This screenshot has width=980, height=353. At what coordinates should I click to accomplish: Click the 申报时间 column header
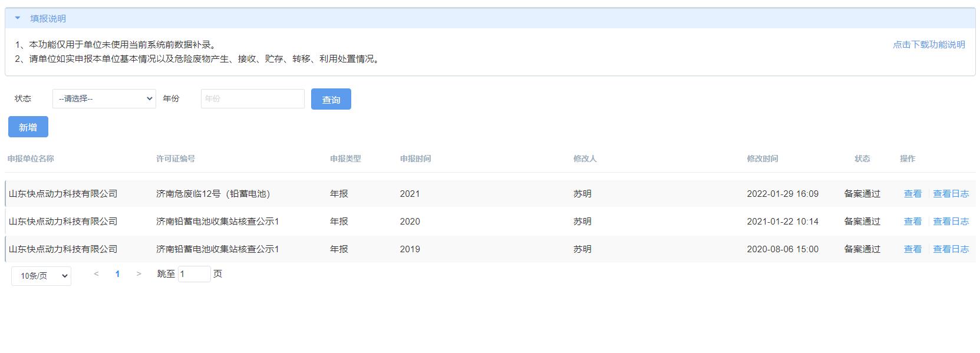click(415, 159)
